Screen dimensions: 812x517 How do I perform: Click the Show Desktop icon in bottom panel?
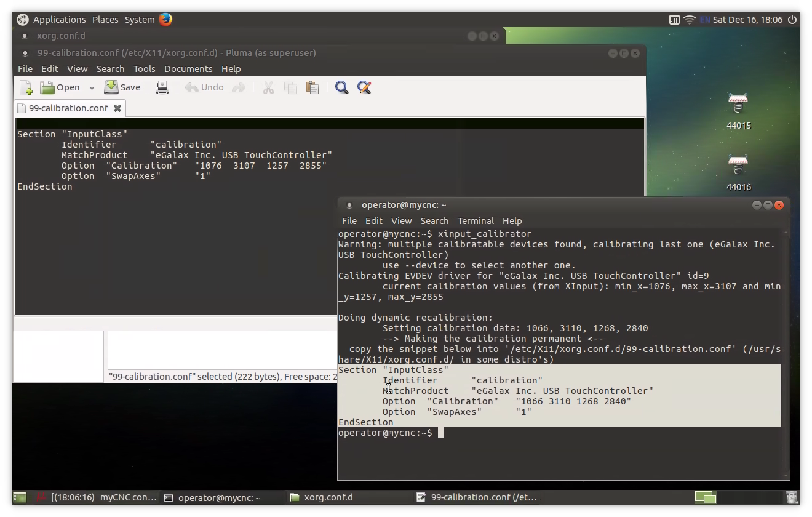[20, 497]
